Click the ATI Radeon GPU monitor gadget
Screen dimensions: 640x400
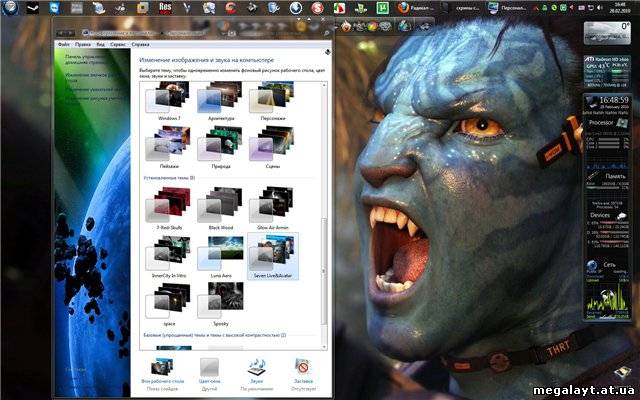pos(607,72)
